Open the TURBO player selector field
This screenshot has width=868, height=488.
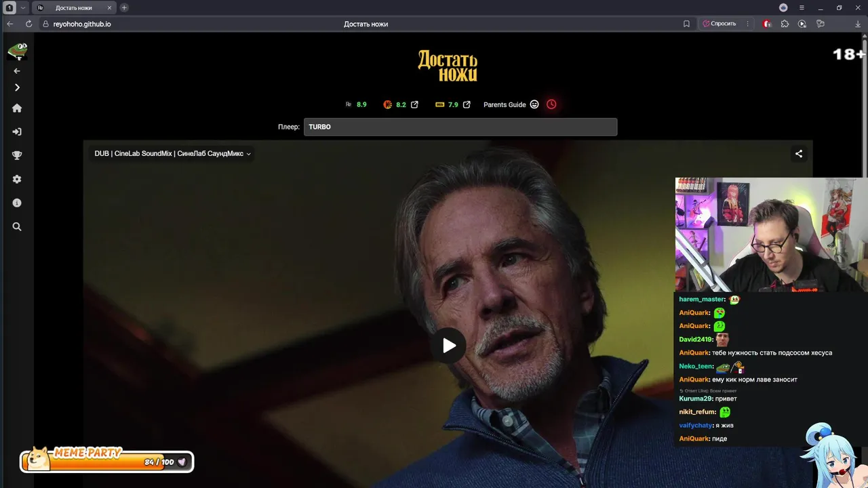tap(460, 127)
